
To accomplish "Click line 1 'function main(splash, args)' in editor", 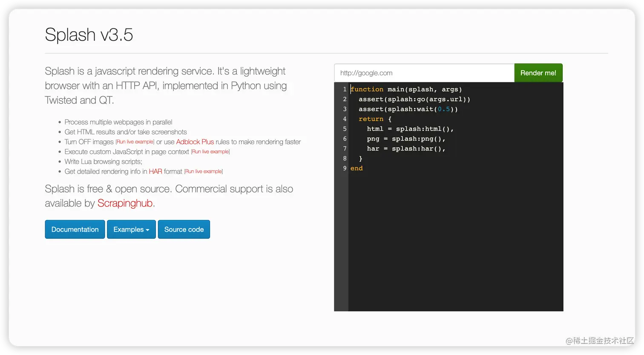I will click(406, 89).
